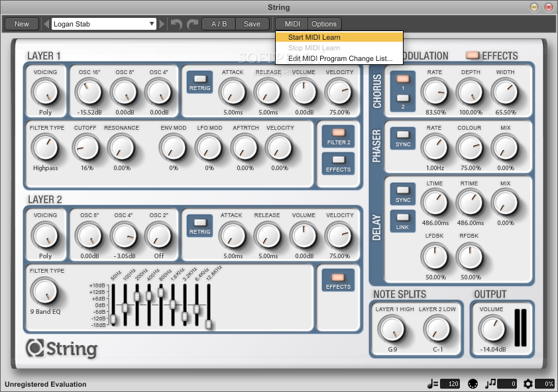Toggle Phaser SYNC switch
Screen dimensions: 558x392
403,138
